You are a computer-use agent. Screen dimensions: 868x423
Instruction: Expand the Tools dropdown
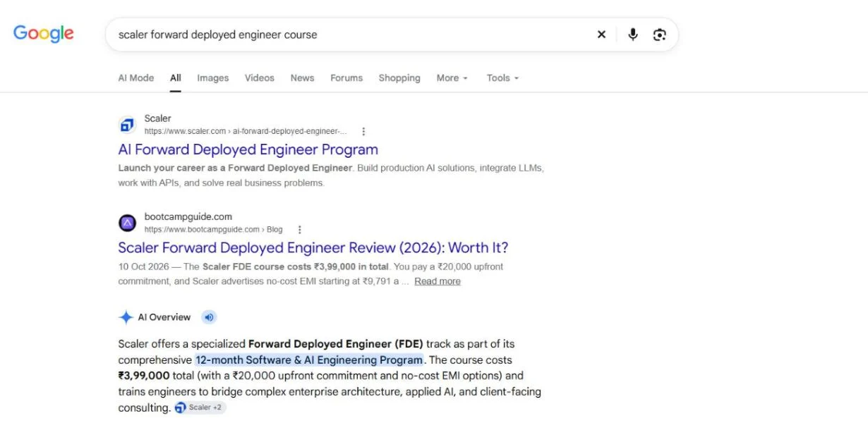tap(502, 78)
